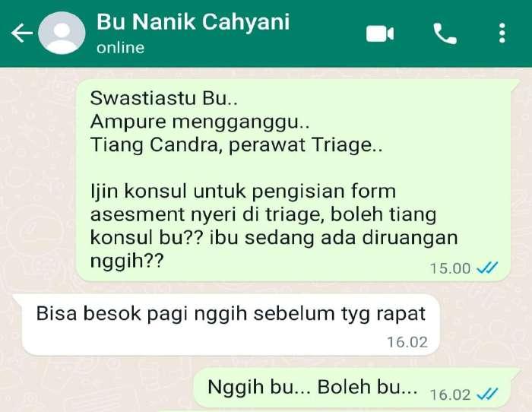Image resolution: width=532 pixels, height=412 pixels.
Task: Open the three-dot more options menu
Action: pyautogui.click(x=502, y=33)
